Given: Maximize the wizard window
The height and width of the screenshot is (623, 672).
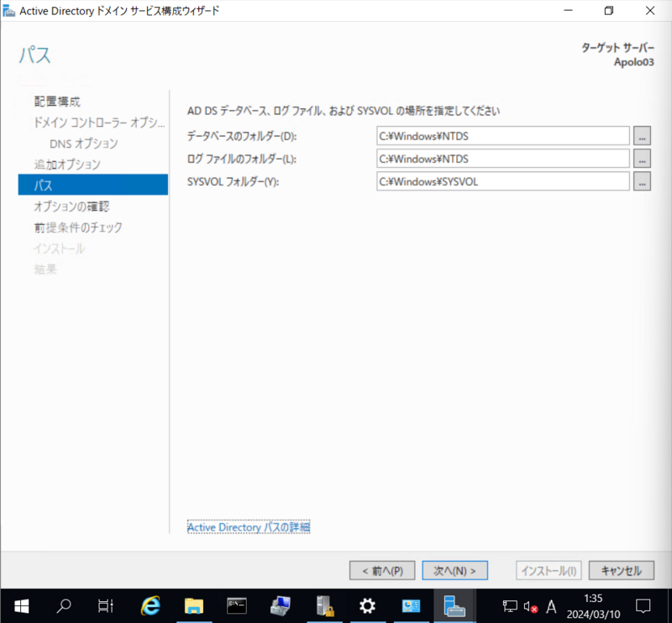Looking at the screenshot, I should coord(608,11).
